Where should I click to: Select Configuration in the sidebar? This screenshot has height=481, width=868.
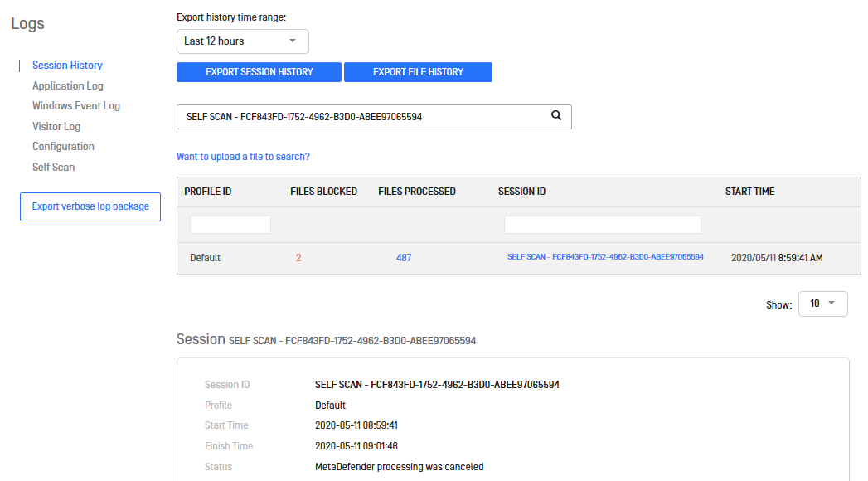63,146
